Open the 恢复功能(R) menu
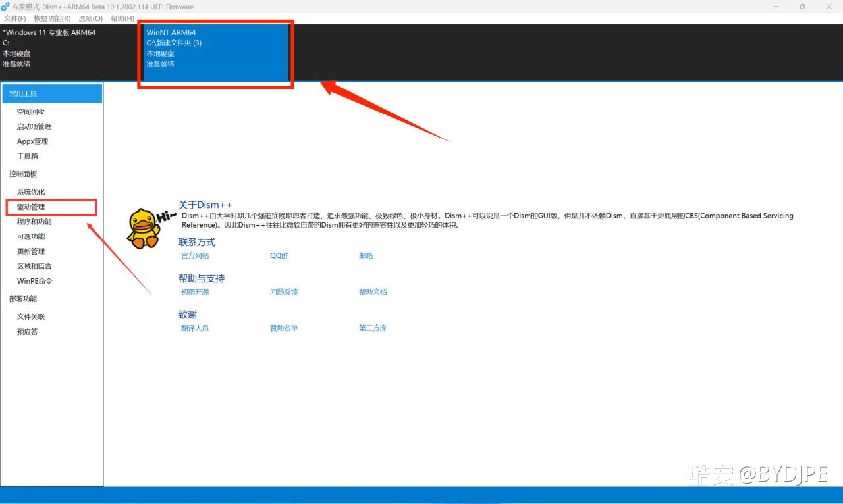Viewport: 843px width, 504px height. tap(52, 19)
